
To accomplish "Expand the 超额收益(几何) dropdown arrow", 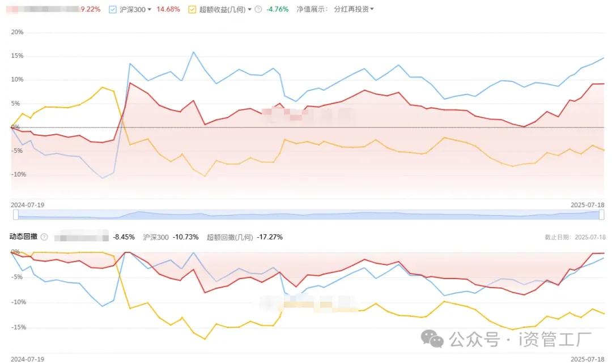I will tap(250, 10).
